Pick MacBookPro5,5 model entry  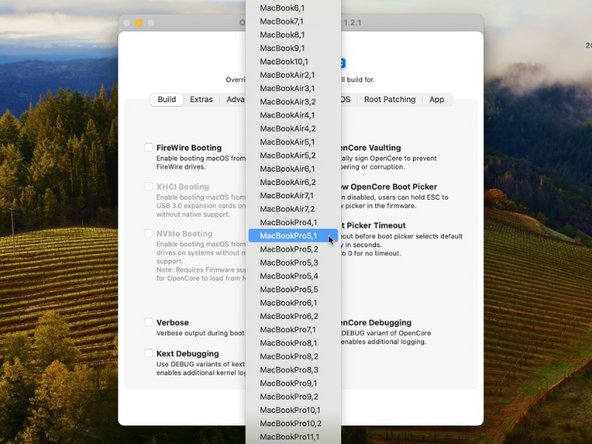click(x=293, y=290)
